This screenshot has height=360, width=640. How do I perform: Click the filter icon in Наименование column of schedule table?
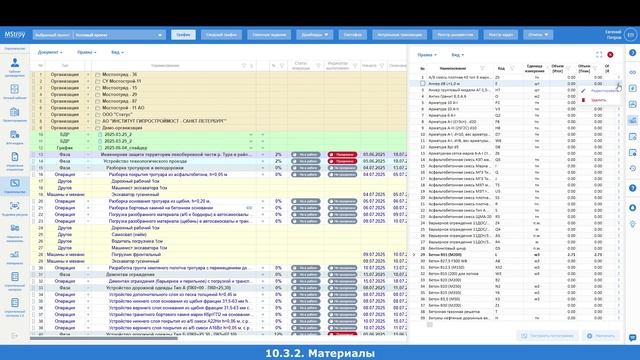point(244,65)
